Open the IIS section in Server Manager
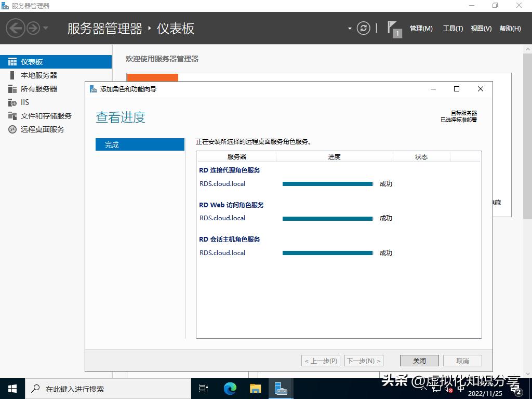532x399 pixels. tap(24, 102)
